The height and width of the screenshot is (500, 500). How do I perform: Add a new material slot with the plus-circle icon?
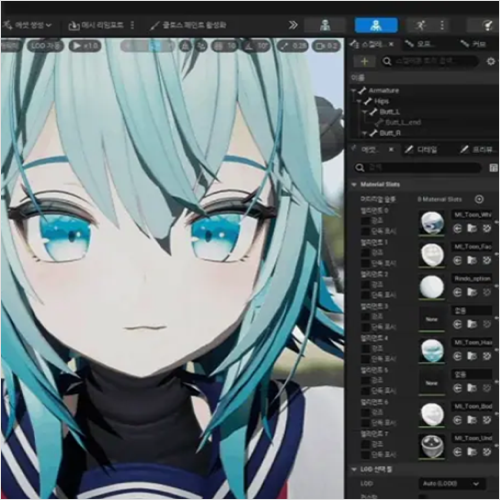point(479,199)
